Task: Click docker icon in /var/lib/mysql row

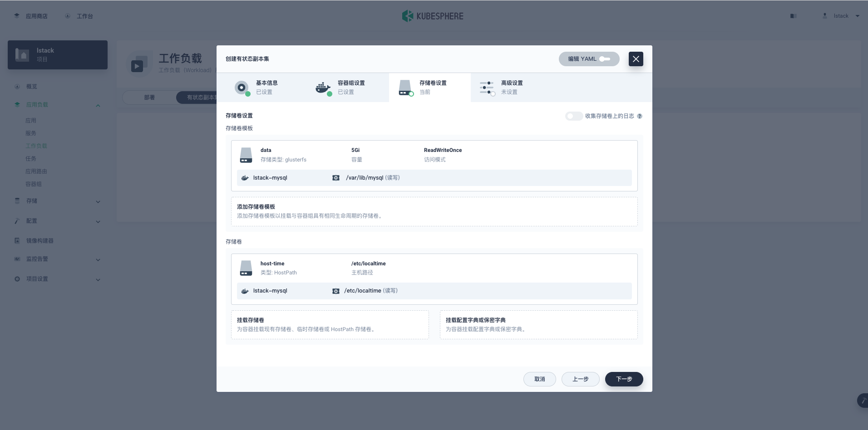Action: tap(245, 178)
